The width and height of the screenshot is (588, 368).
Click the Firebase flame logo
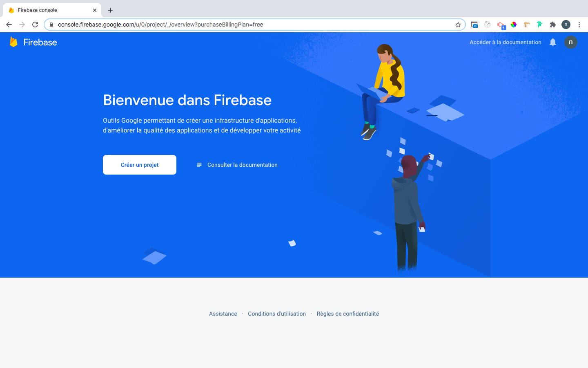point(13,42)
